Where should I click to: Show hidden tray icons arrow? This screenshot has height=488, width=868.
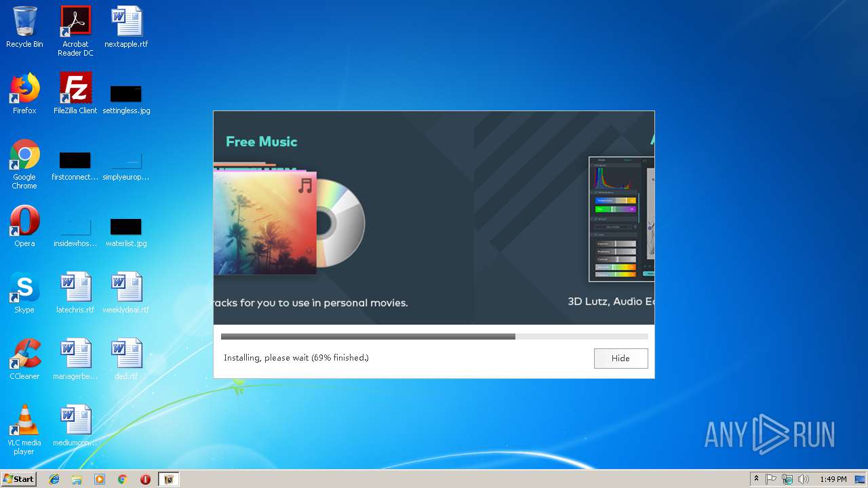[756, 479]
